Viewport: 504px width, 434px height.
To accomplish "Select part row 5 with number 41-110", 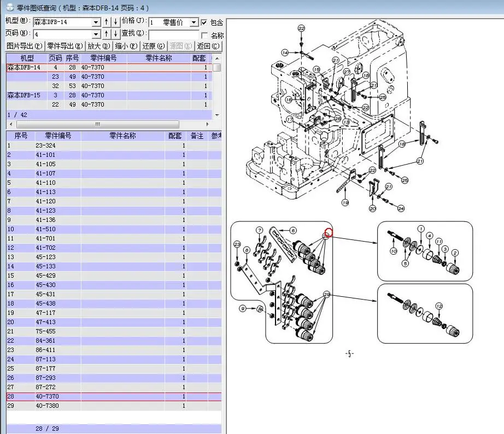I will point(114,183).
